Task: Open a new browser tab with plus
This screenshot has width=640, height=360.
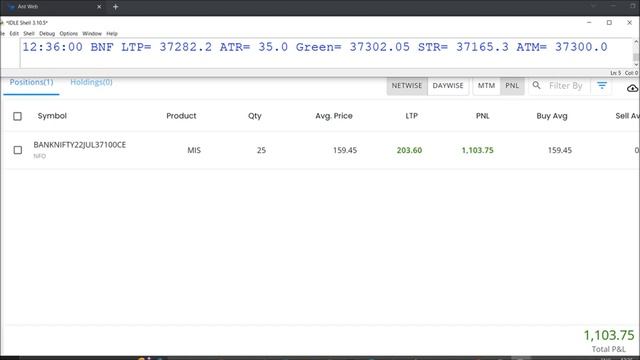Action: (x=116, y=7)
